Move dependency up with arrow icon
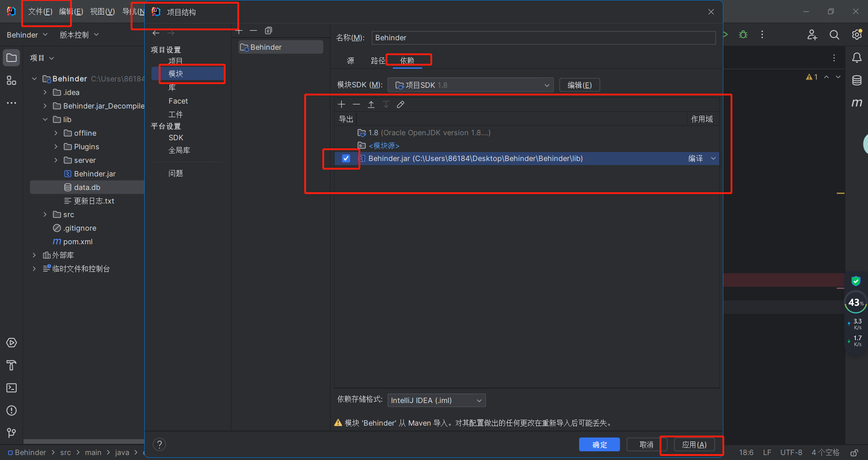Screen dimensions: 868x460 pos(371,104)
